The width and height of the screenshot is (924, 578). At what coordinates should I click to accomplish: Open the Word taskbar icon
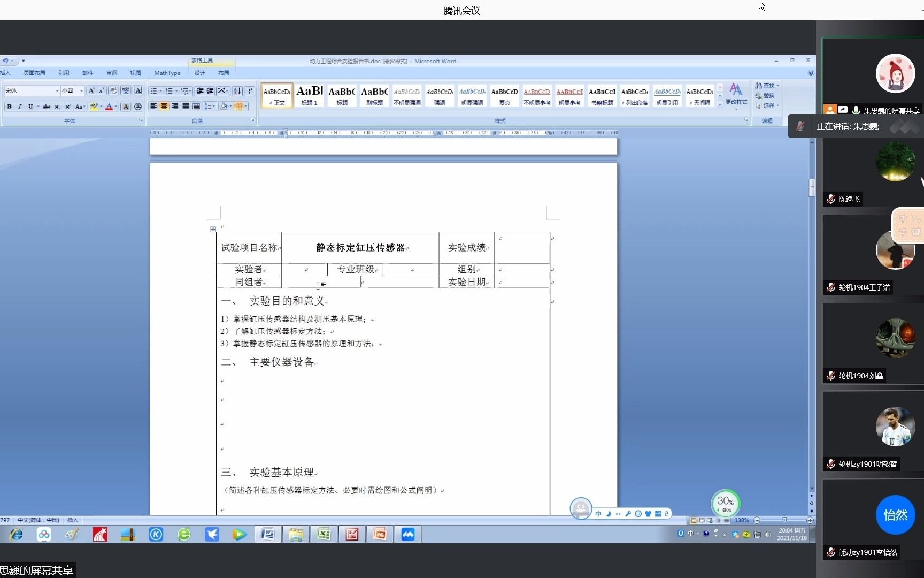(x=267, y=534)
